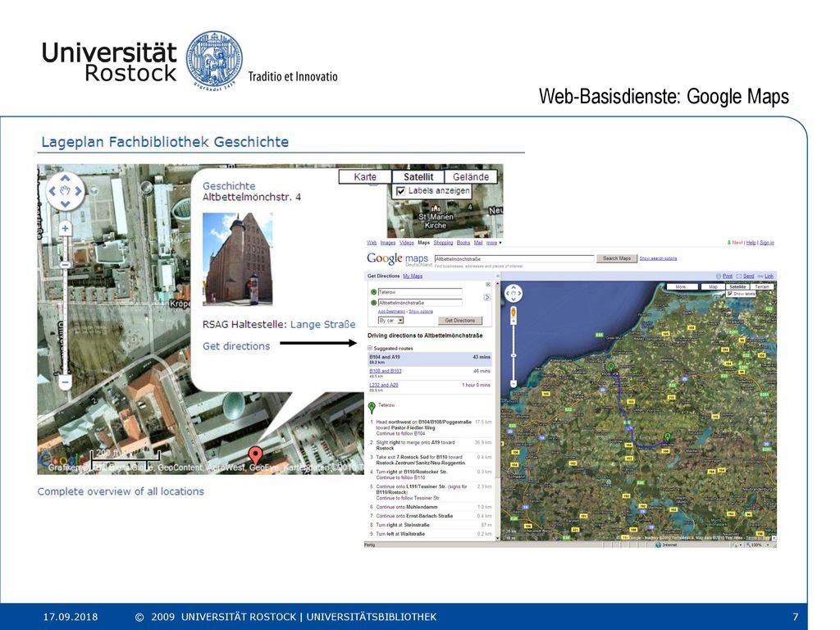The height and width of the screenshot is (630, 840).
Task: Click the Street View pegman icon
Action: tap(514, 313)
